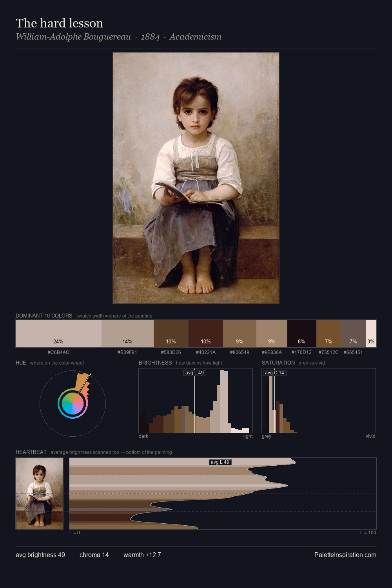Click the "L = 100" axis label
This screenshot has width=392, height=588.
(368, 533)
